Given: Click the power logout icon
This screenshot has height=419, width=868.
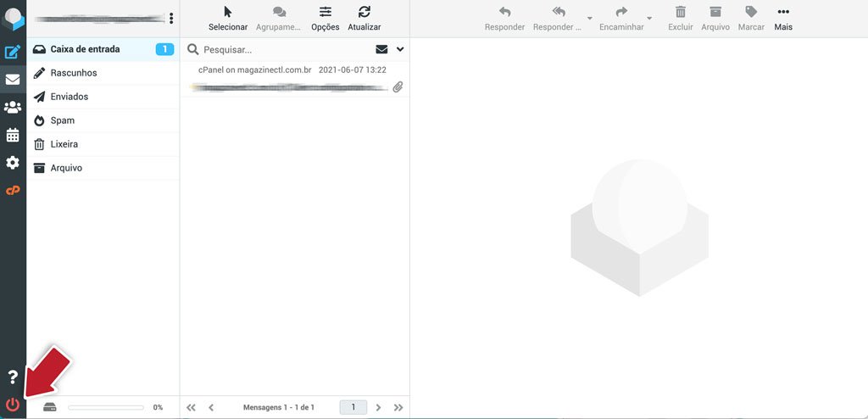Looking at the screenshot, I should (13, 405).
